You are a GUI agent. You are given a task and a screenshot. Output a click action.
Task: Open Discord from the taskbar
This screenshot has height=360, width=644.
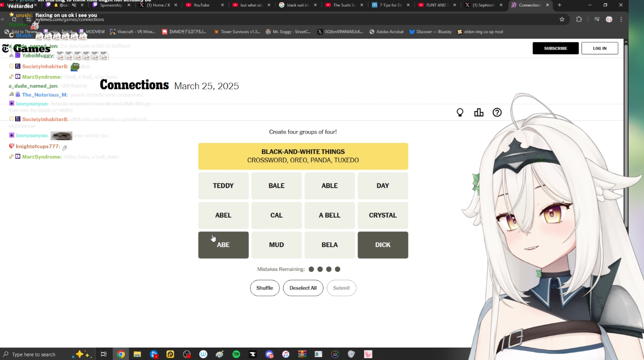point(269,354)
